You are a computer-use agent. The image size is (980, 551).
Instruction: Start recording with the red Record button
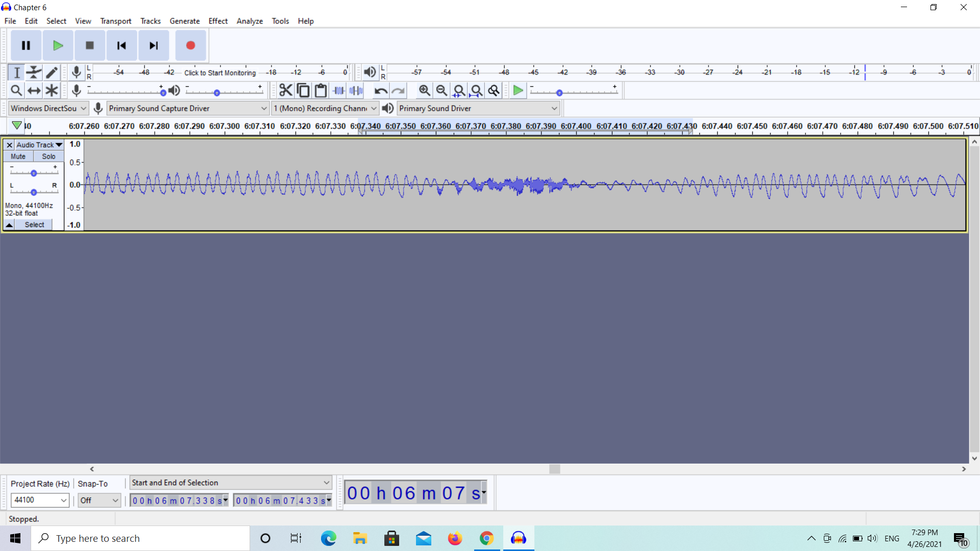[190, 45]
